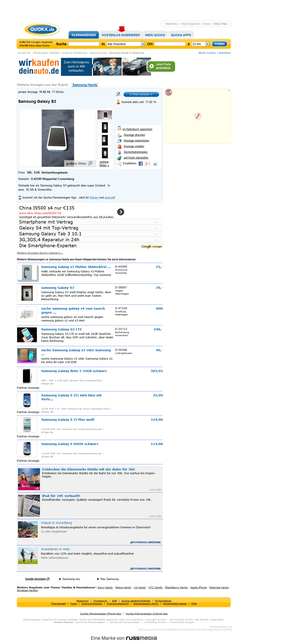This screenshot has width=296, height=644.
Task: Open the Samsung Galaxy S3 LTE listing
Action: point(62,330)
